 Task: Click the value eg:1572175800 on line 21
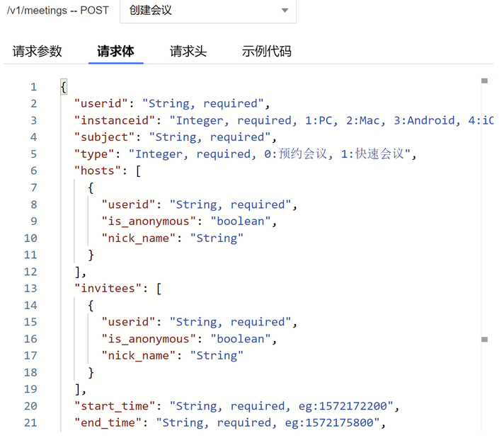tap(329, 422)
